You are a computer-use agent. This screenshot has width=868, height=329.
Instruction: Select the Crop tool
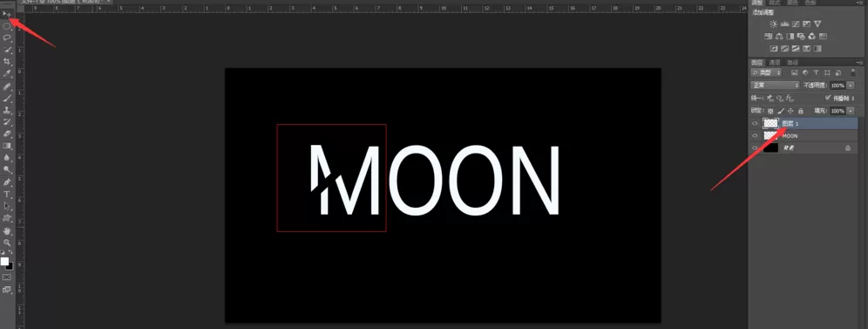[7, 61]
